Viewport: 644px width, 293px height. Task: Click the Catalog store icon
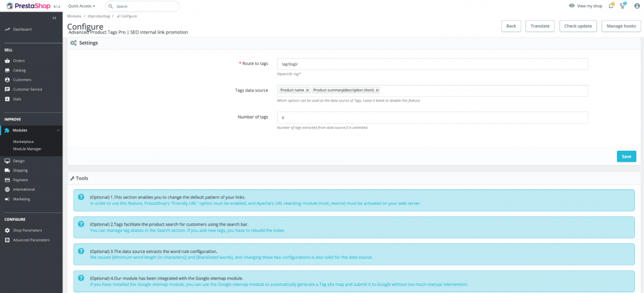point(7,70)
